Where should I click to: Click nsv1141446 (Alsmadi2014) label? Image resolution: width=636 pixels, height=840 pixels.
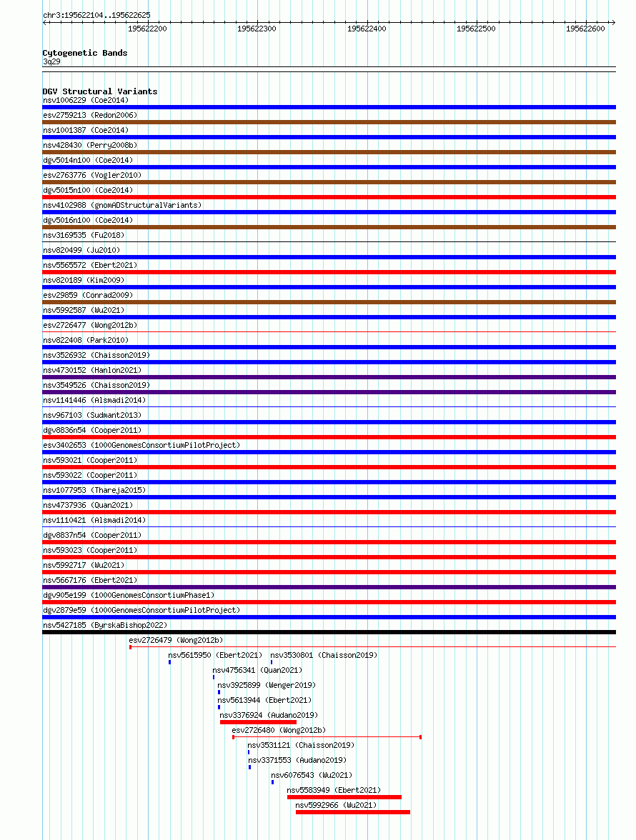pos(94,400)
